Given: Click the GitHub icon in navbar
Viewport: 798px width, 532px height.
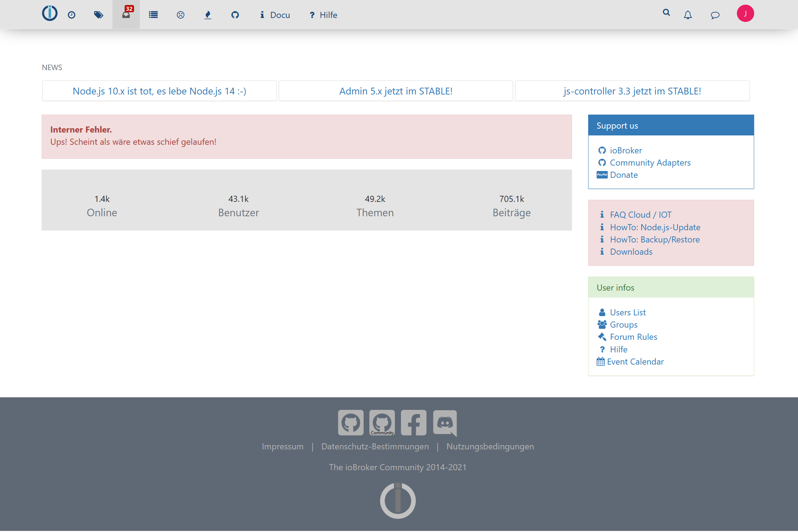Looking at the screenshot, I should tap(235, 15).
